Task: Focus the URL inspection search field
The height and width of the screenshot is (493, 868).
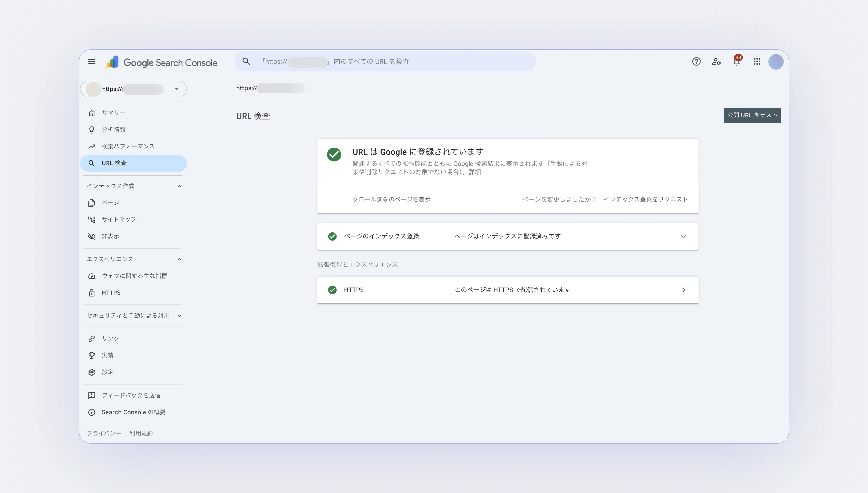Action: tap(385, 61)
